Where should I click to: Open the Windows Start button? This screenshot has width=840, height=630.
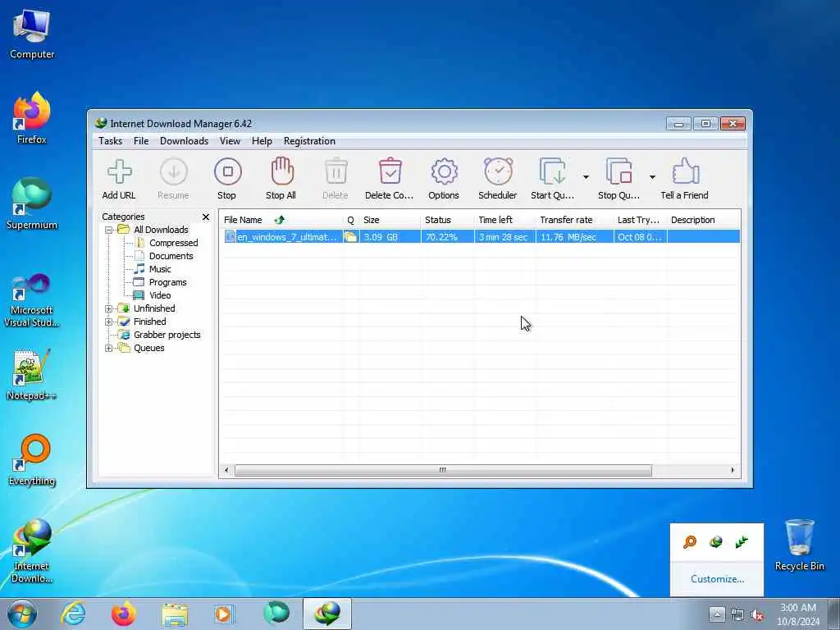tap(22, 614)
